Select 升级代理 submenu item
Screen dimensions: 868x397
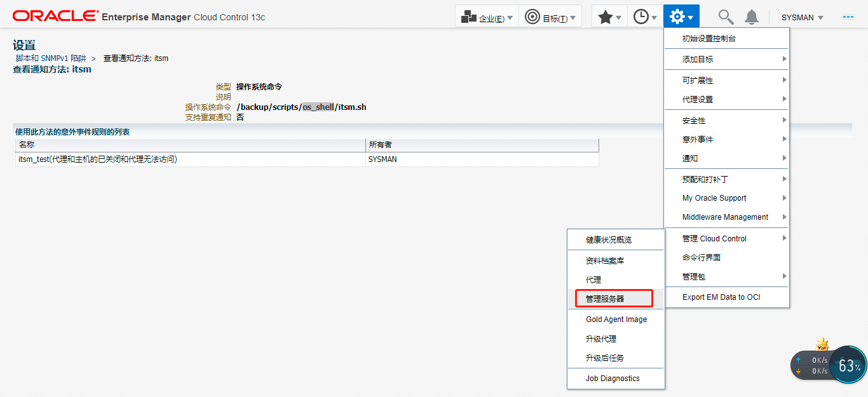click(616, 339)
